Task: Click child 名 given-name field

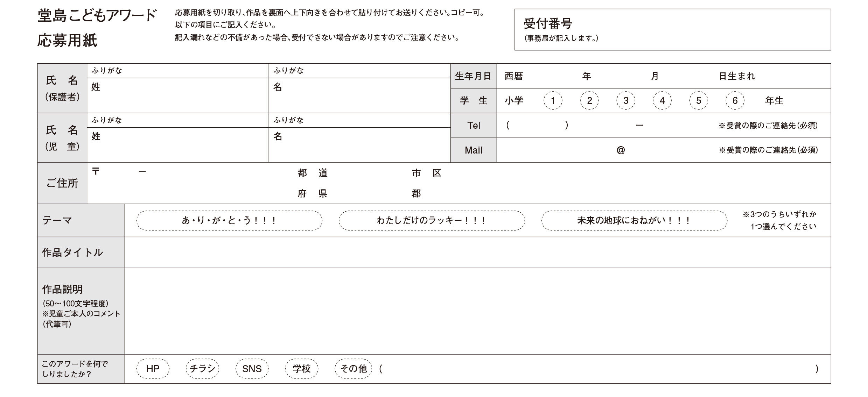Action: (359, 145)
